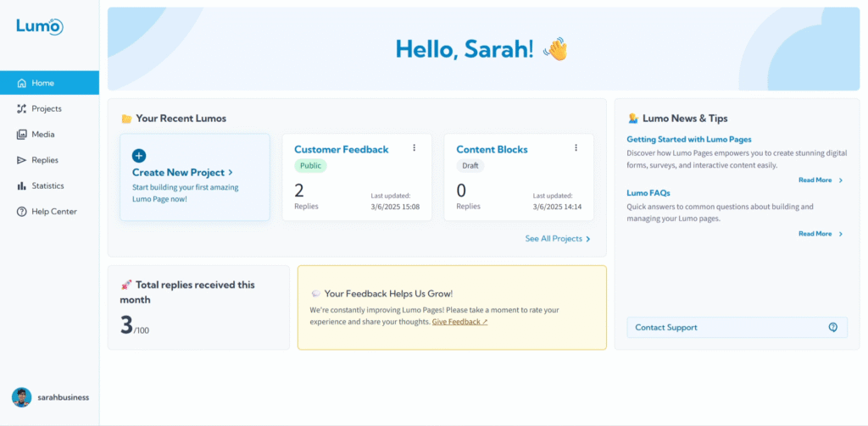Click the Hello, Sarah! heading
Image resolution: width=868 pixels, height=426 pixels.
tap(465, 49)
